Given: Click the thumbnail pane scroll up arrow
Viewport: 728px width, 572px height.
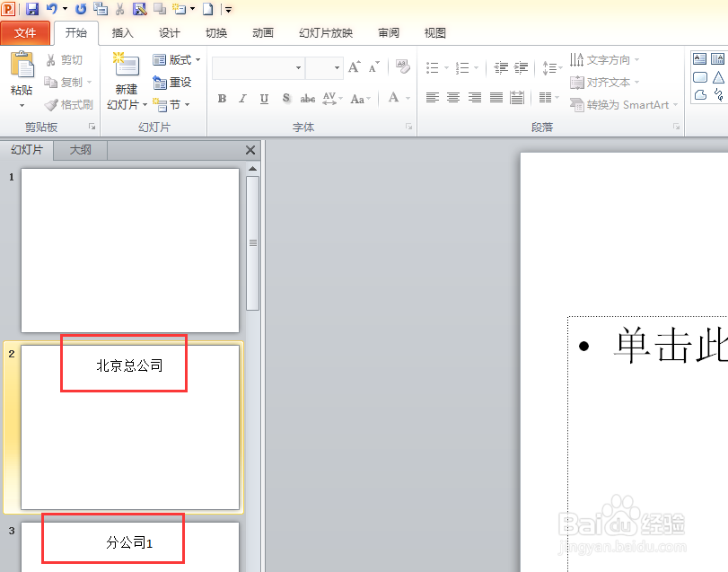Looking at the screenshot, I should pyautogui.click(x=252, y=169).
